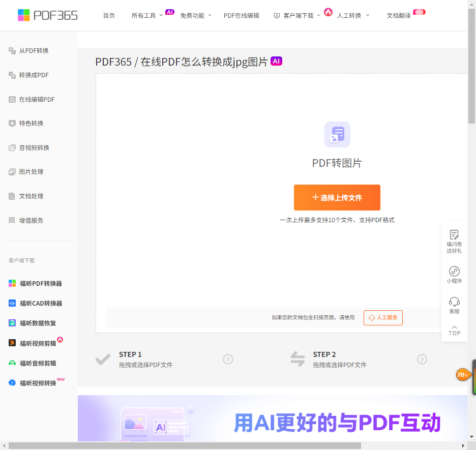Open the 客服 headset icon
The height and width of the screenshot is (450, 476).
click(x=454, y=302)
